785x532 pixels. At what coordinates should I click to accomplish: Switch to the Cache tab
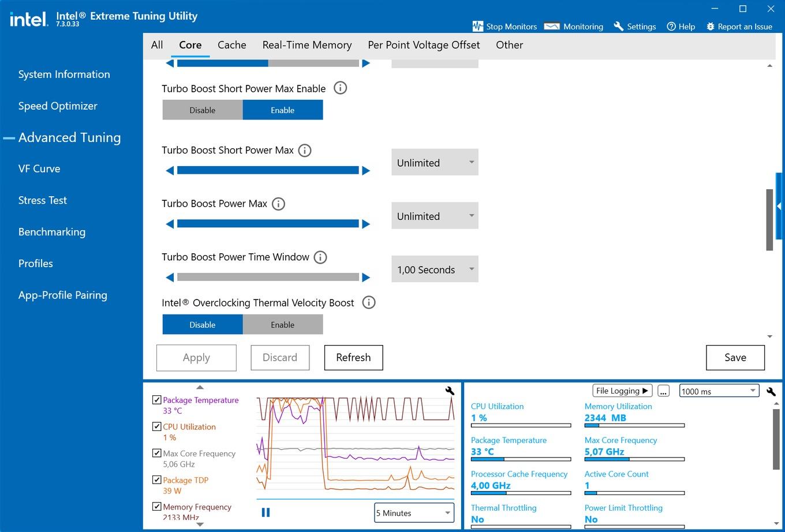232,45
